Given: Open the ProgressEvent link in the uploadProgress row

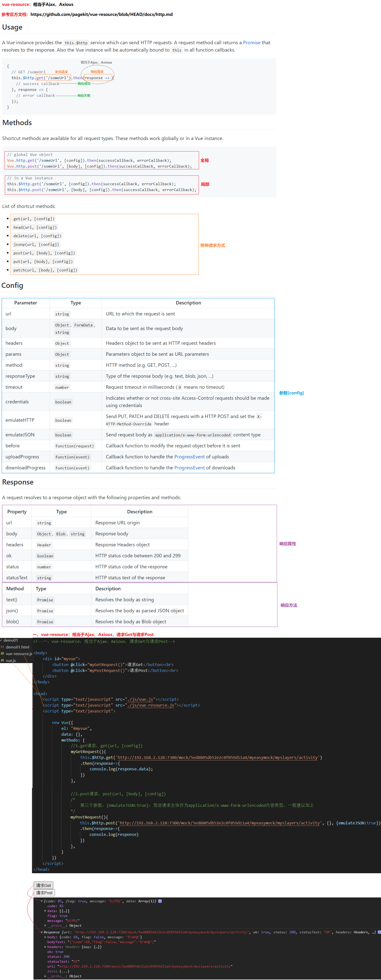Looking at the screenshot, I should tap(189, 456).
